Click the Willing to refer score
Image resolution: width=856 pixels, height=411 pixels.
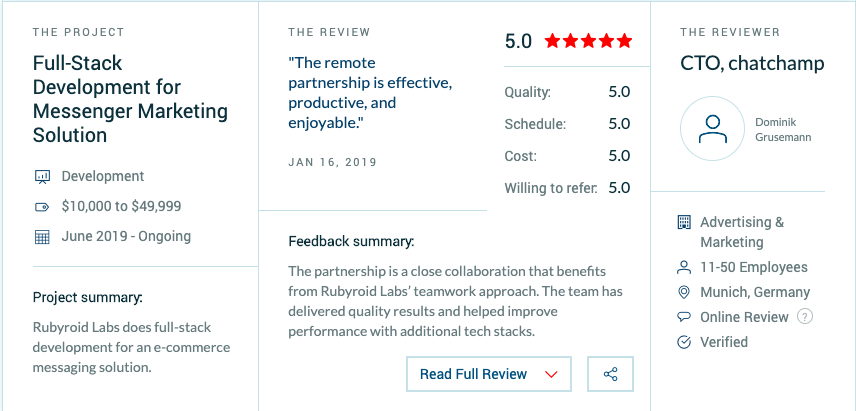[x=619, y=188]
